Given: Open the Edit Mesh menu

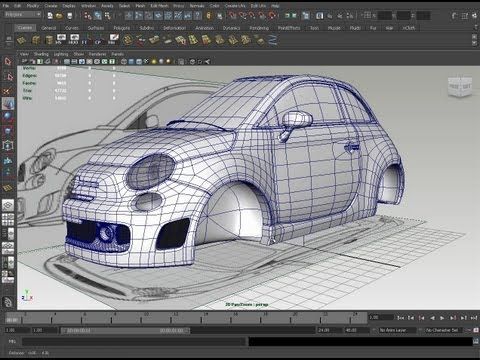Looking at the screenshot, I should pos(159,6).
